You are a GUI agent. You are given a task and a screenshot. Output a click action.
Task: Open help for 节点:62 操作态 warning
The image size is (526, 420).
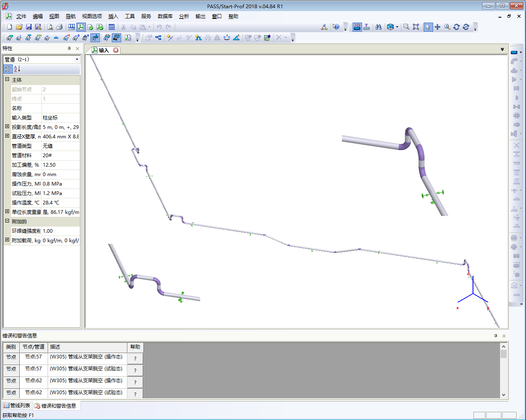click(x=135, y=382)
